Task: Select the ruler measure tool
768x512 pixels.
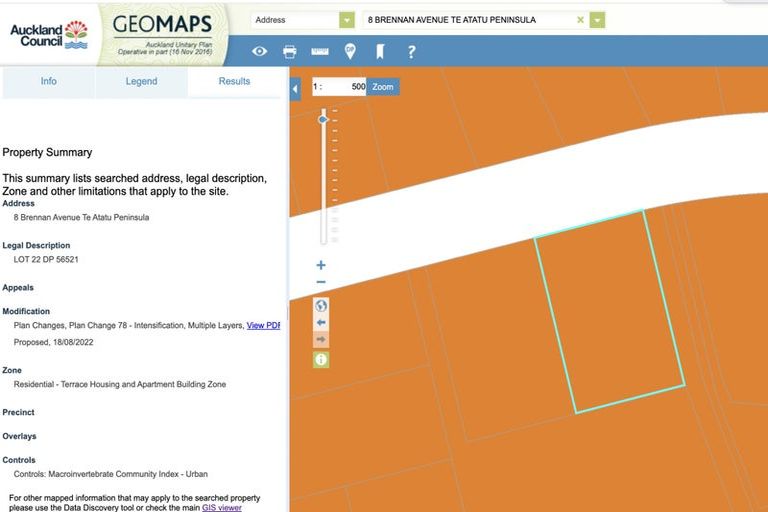Action: [320, 51]
